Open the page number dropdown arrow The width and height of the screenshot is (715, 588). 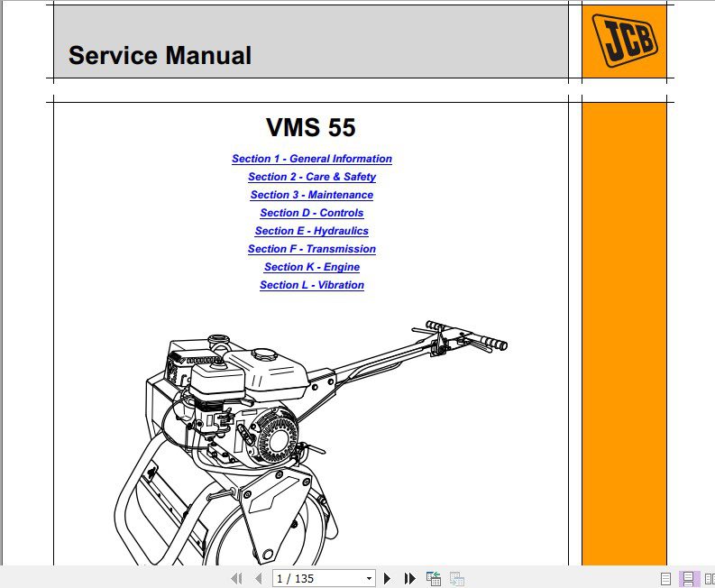coord(369,579)
